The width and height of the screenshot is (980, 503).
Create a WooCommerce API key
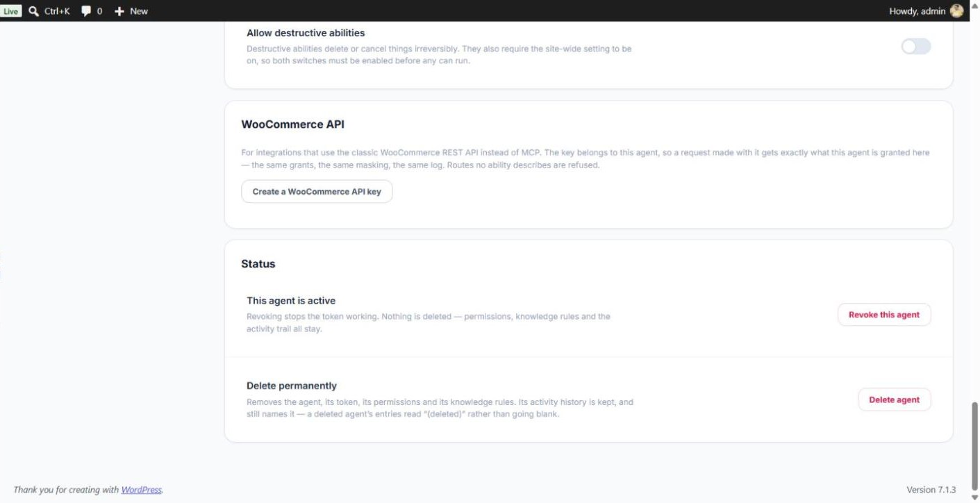(x=317, y=192)
